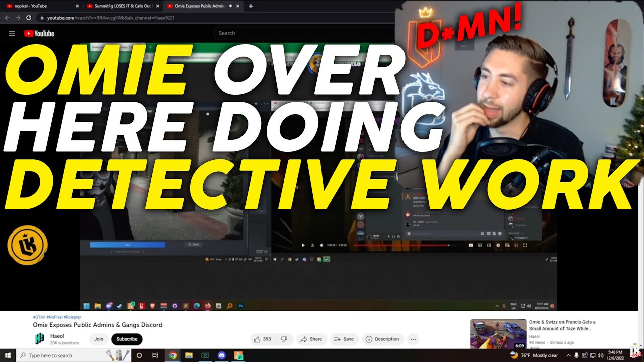Go back in browser history
The width and height of the screenshot is (644, 362).
pos(7,18)
